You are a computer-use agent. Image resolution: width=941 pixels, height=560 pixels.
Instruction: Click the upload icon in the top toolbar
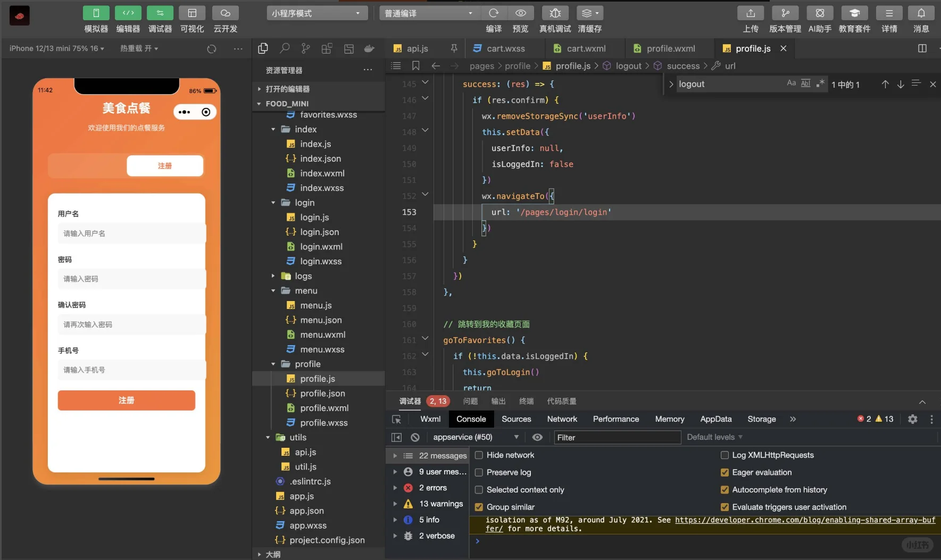coord(751,13)
